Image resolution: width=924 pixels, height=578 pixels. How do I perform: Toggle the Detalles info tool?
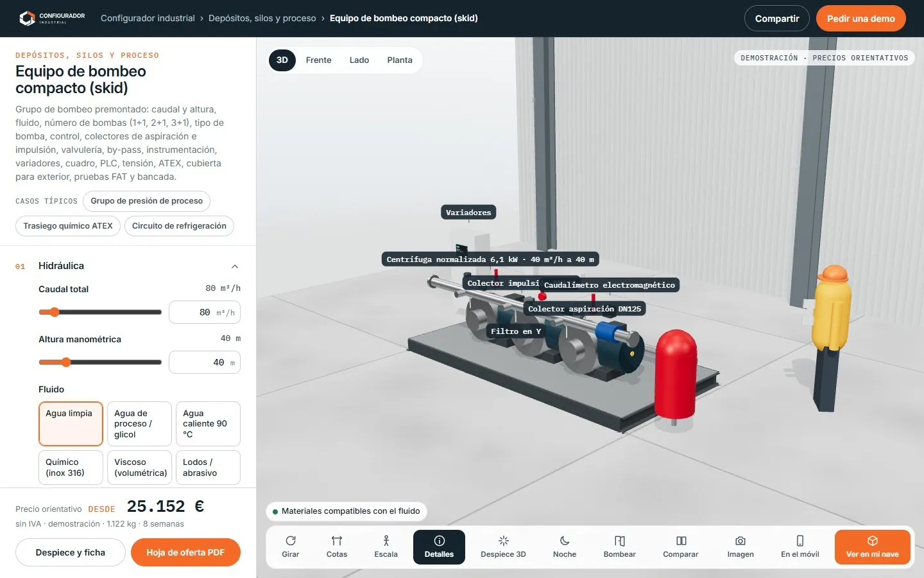coord(440,547)
